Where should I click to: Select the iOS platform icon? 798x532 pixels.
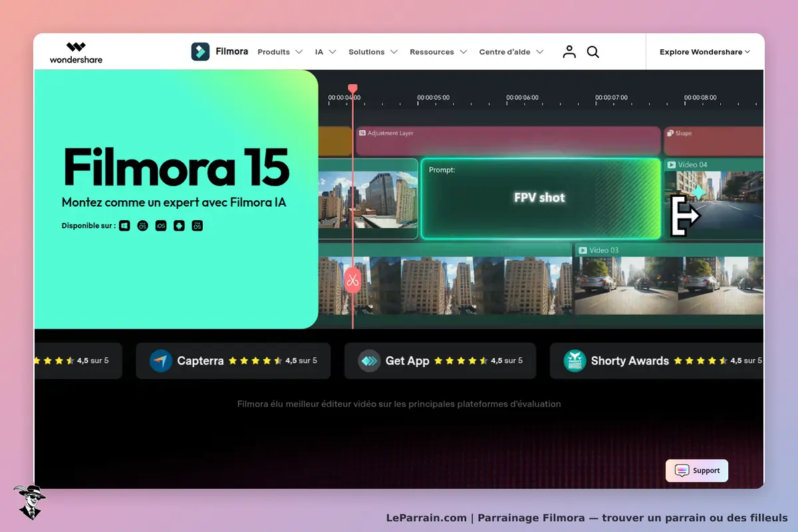[160, 226]
